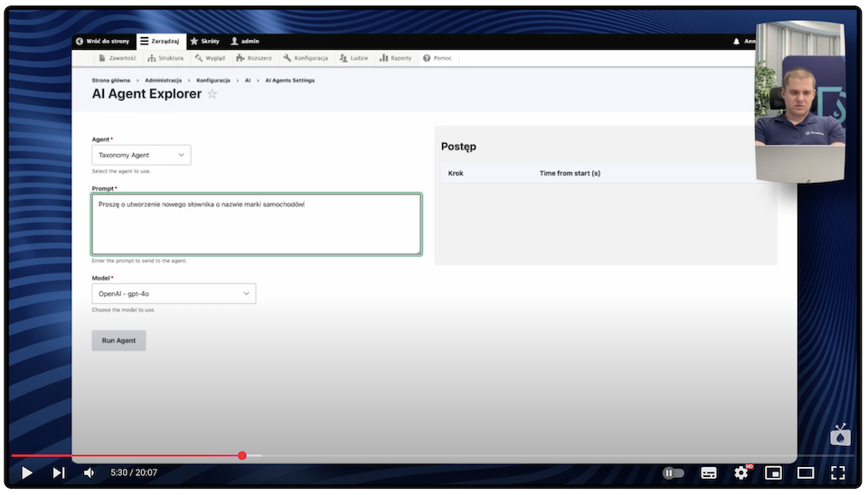This screenshot has height=495, width=868.
Task: Click the 5:30 / 20:07 time display
Action: coord(134,472)
